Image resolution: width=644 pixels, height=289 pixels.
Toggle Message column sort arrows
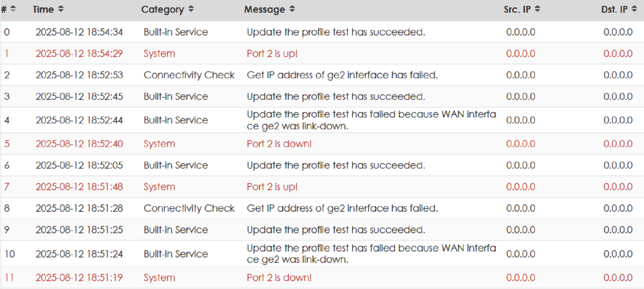[x=292, y=9]
